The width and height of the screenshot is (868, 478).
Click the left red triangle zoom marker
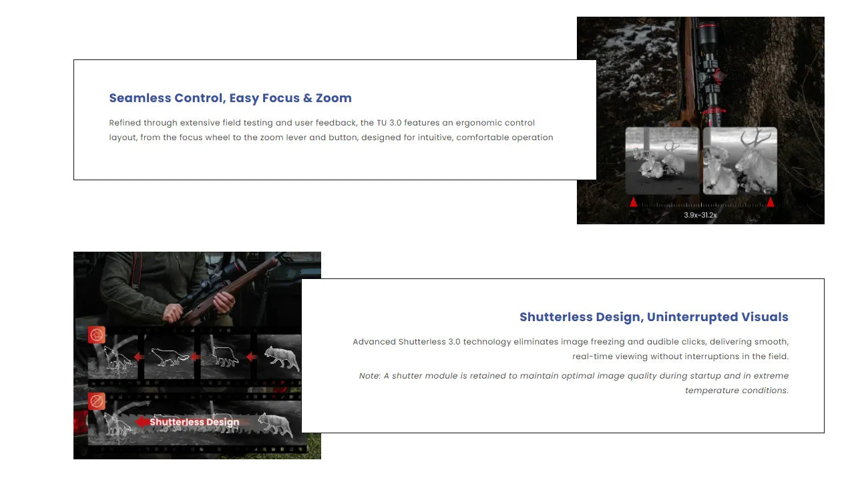(x=633, y=202)
